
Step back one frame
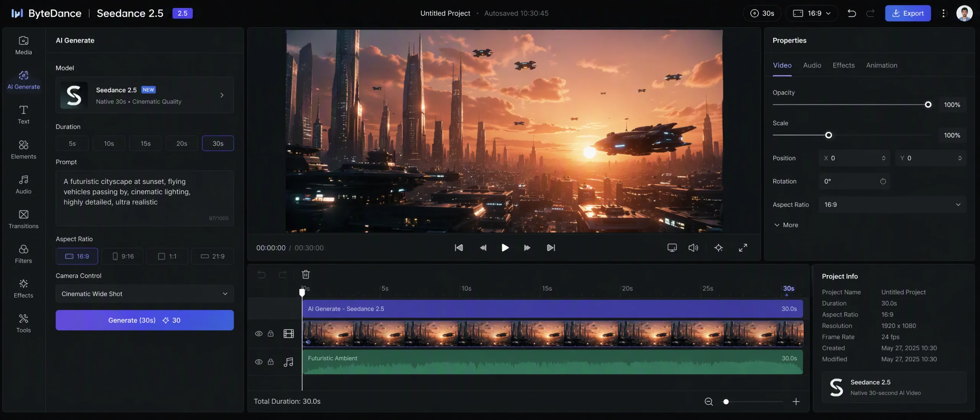pyautogui.click(x=483, y=248)
